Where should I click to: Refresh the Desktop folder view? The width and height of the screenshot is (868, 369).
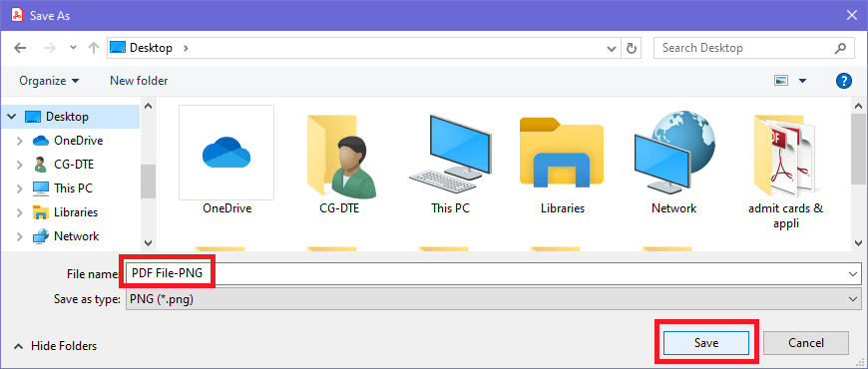tap(632, 48)
